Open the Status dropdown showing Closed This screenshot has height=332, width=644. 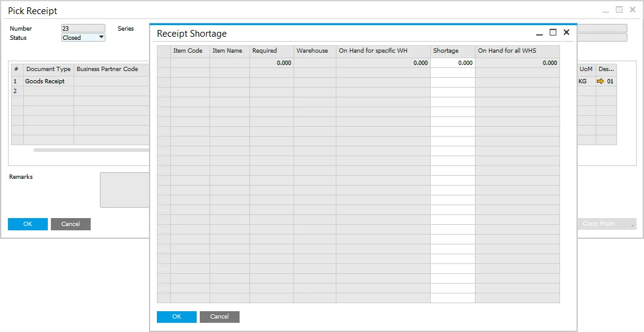[101, 37]
